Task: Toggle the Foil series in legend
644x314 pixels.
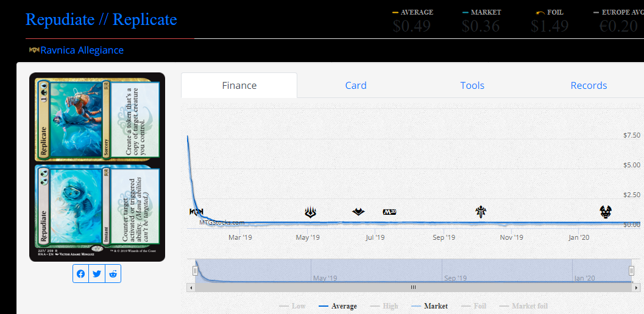Action: 473,306
